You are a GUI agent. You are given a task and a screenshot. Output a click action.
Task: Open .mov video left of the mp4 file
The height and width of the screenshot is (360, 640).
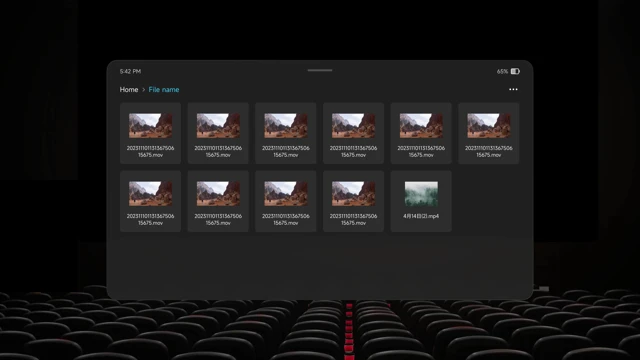[x=353, y=201]
